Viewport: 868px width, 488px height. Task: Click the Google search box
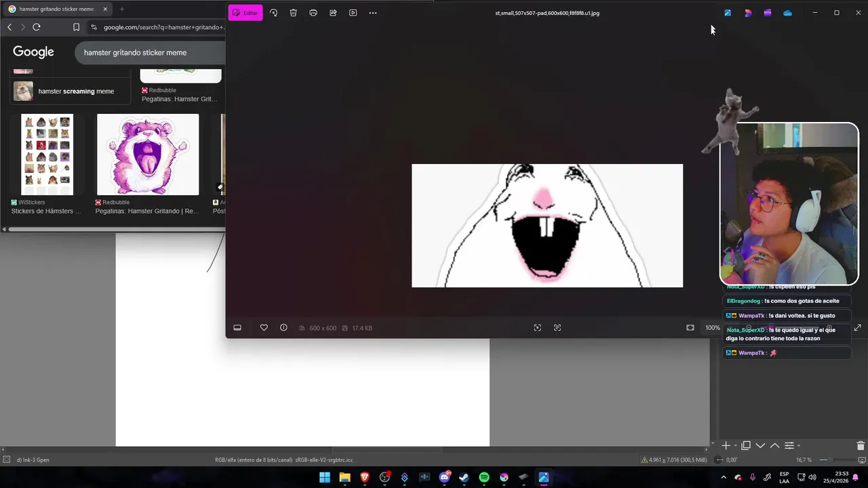[x=149, y=52]
